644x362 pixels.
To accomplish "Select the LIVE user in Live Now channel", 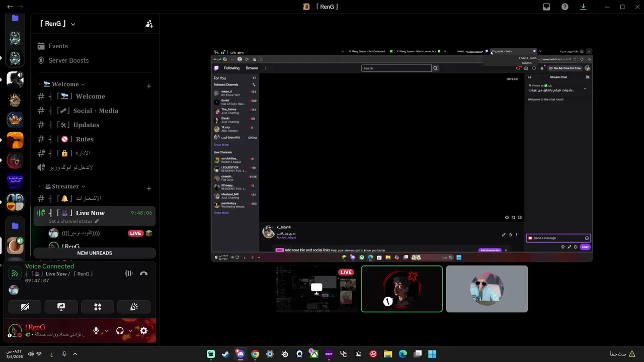I will [x=100, y=233].
